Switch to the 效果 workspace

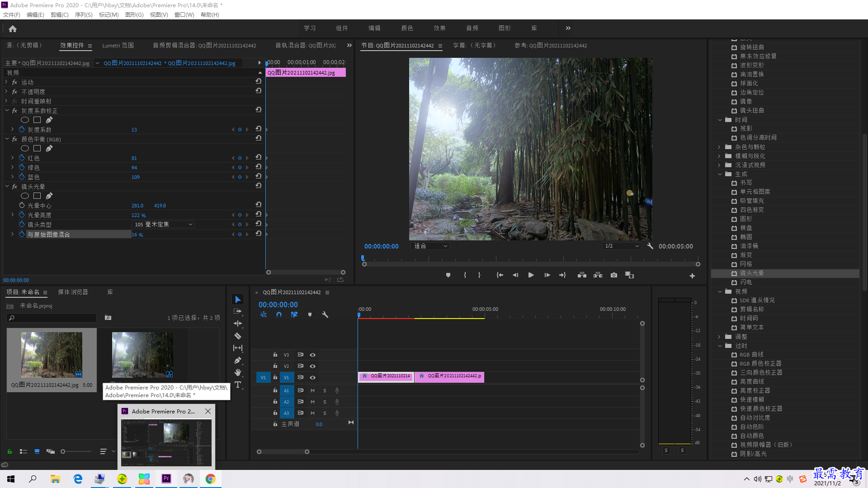439,28
